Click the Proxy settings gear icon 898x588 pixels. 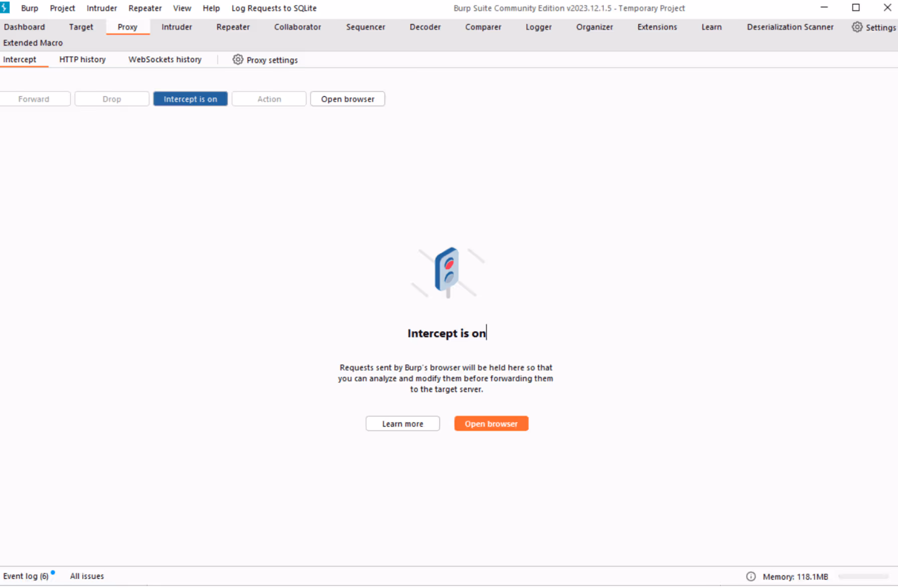click(x=237, y=59)
